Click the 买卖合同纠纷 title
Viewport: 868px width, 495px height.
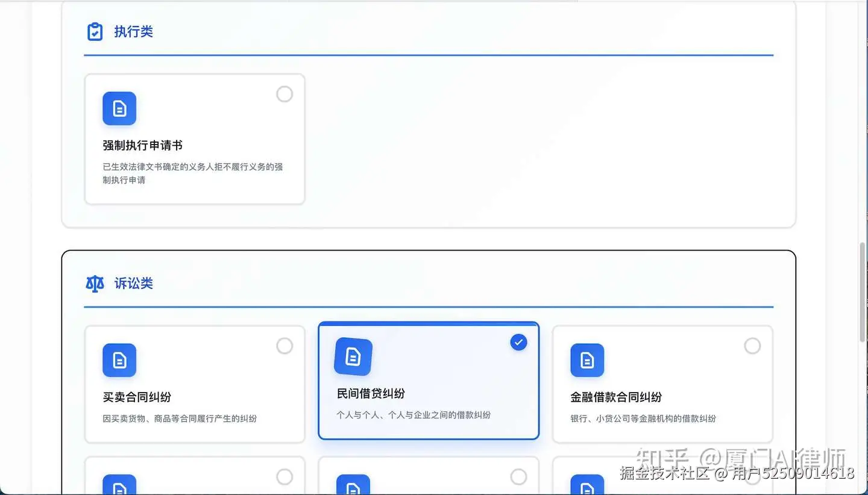[x=137, y=397]
